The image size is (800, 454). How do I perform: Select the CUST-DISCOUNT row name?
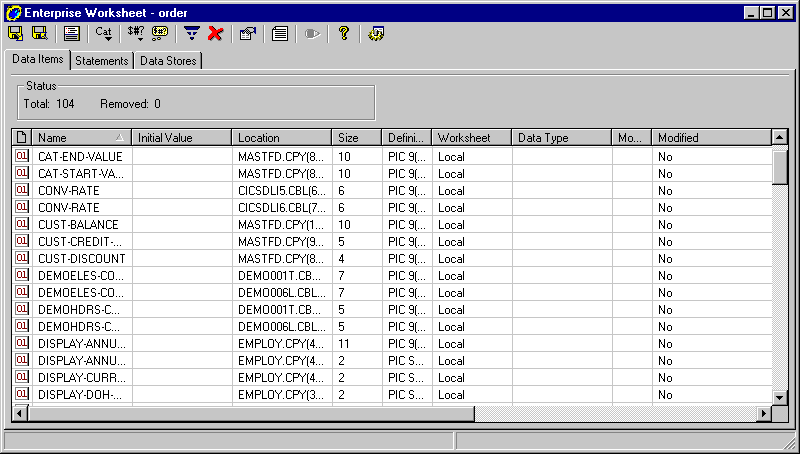tap(82, 259)
